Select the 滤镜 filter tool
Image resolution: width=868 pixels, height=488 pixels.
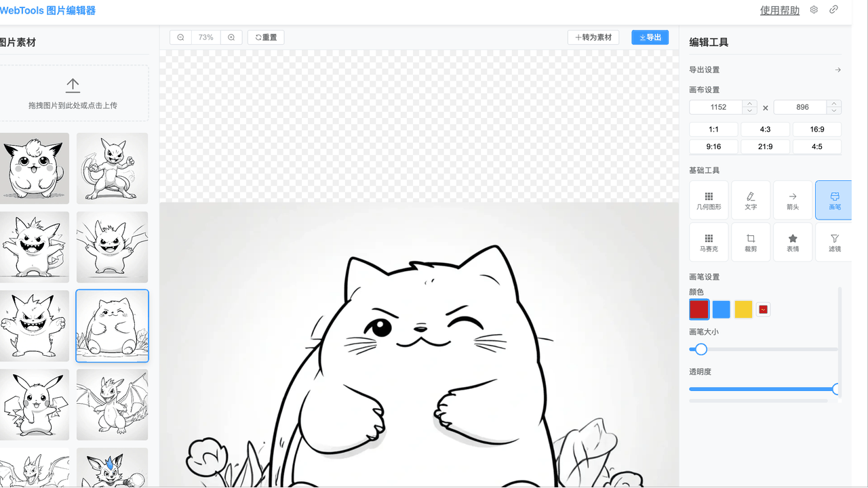(x=833, y=242)
